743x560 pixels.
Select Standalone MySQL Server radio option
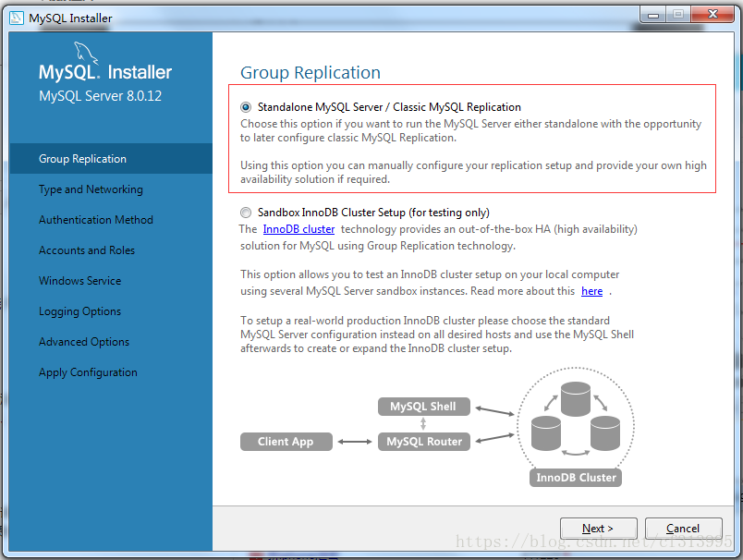[x=246, y=107]
